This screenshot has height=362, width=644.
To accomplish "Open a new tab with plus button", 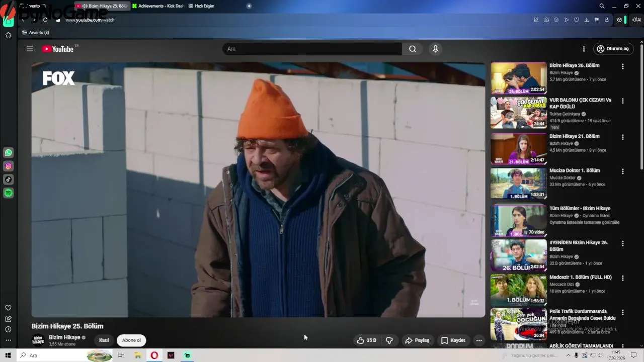I will 249,6.
